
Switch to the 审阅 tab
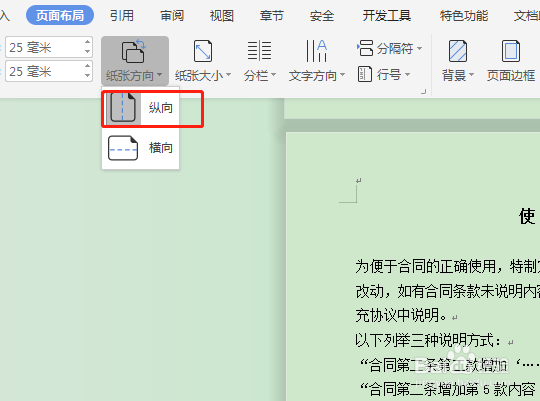(172, 16)
